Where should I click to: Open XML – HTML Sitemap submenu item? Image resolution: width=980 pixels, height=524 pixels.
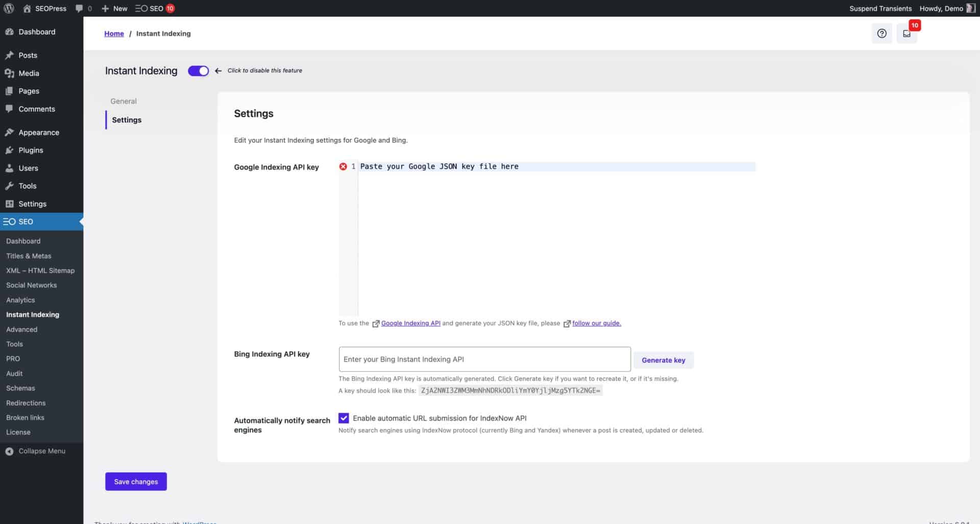(x=40, y=270)
